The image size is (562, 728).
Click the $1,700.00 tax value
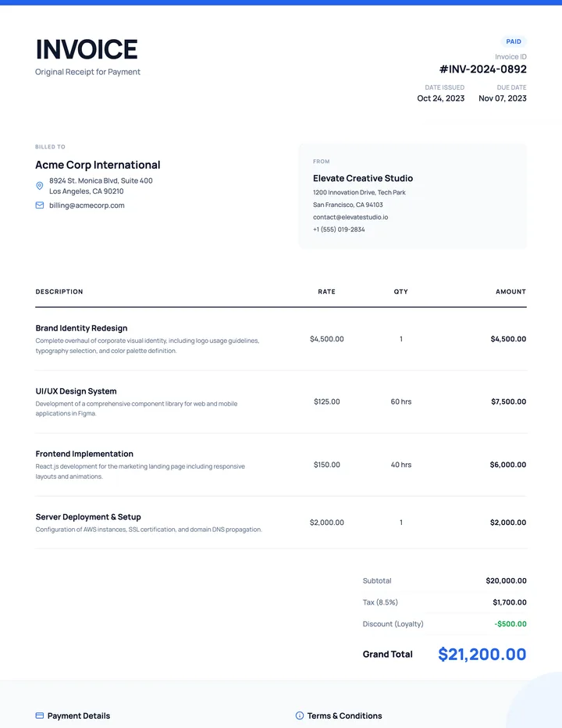click(x=510, y=603)
